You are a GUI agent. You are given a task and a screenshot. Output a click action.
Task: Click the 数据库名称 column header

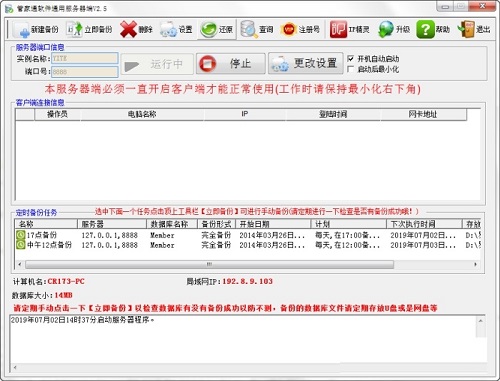pyautogui.click(x=172, y=224)
